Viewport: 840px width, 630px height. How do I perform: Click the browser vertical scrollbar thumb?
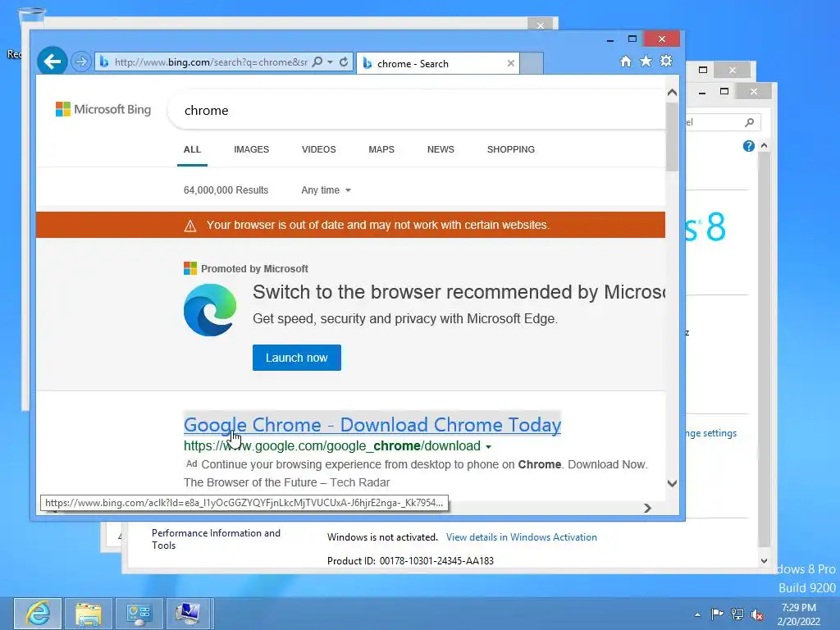[x=673, y=137]
